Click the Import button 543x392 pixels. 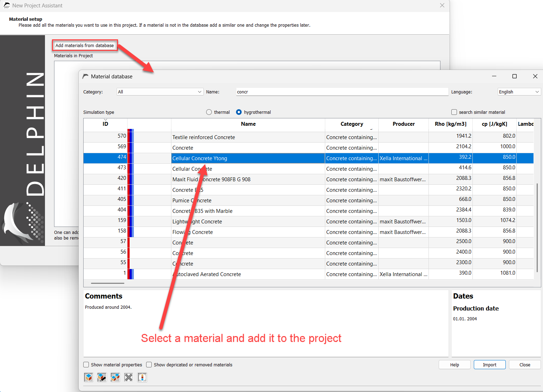click(x=490, y=365)
